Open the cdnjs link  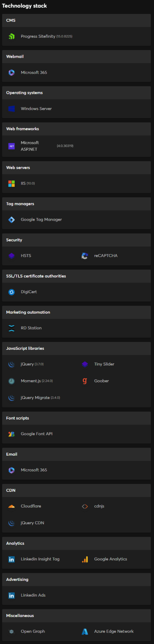pos(99,506)
